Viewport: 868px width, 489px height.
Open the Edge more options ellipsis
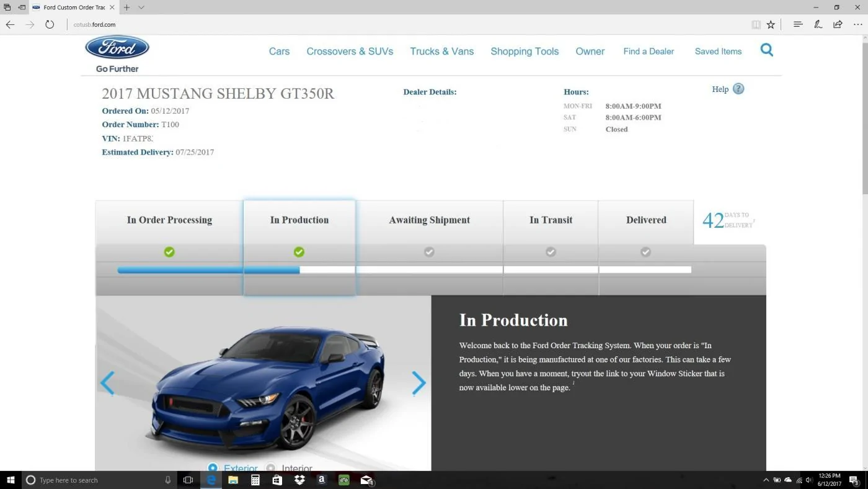[857, 24]
